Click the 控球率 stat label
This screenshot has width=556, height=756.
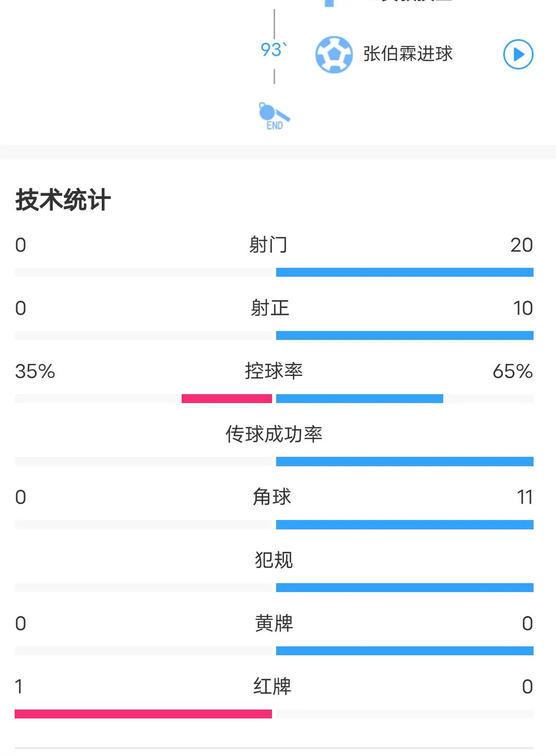[274, 371]
